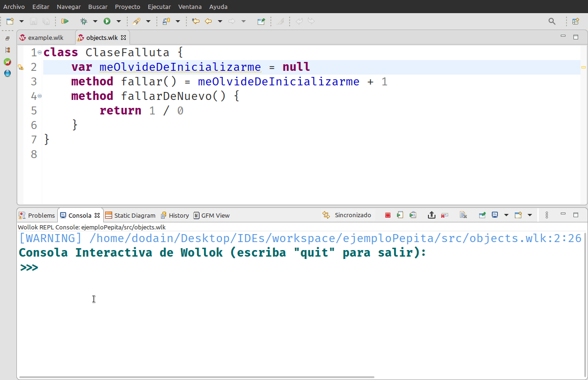Run the program with the green play icon
This screenshot has width=588, height=380.
coord(107,21)
